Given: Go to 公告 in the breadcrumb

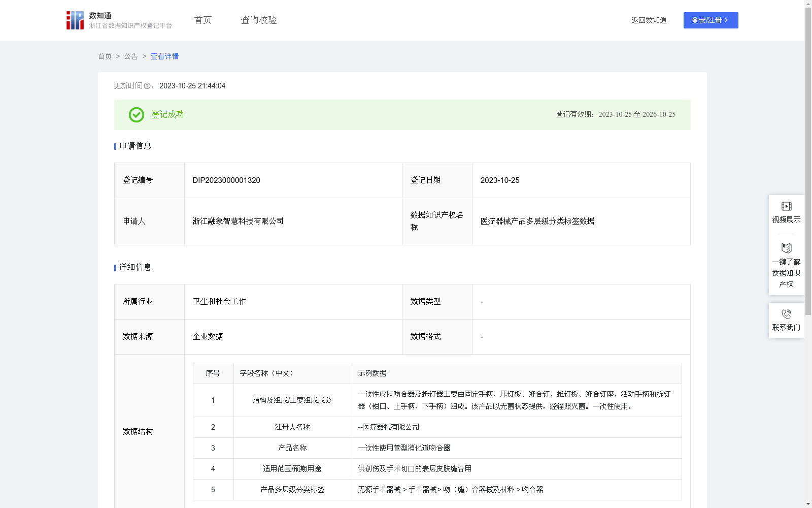Looking at the screenshot, I should [x=131, y=56].
